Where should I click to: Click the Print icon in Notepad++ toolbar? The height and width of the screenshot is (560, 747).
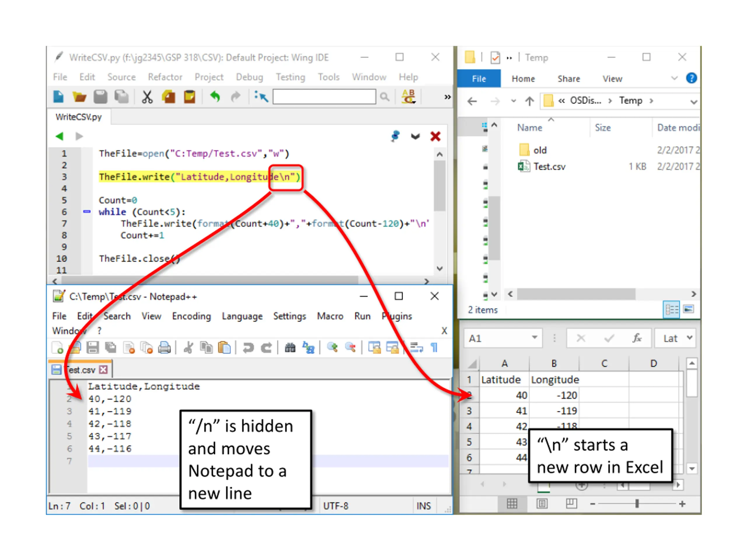point(165,348)
